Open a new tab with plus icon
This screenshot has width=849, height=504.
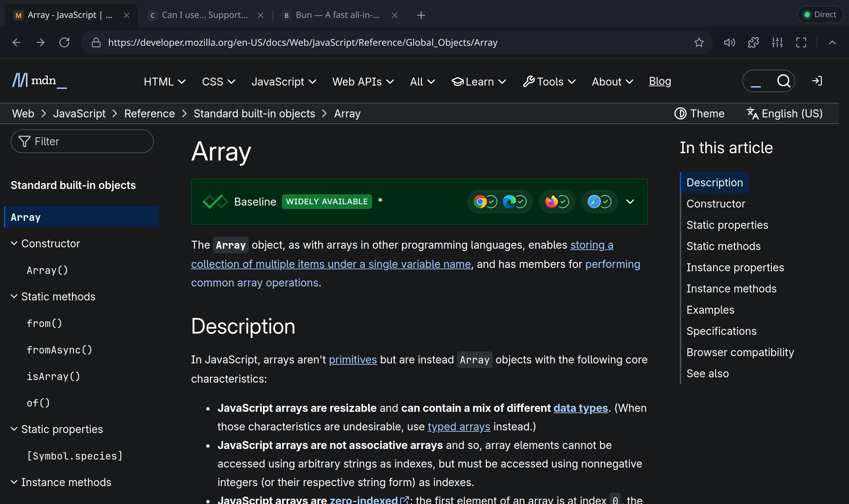pos(421,15)
